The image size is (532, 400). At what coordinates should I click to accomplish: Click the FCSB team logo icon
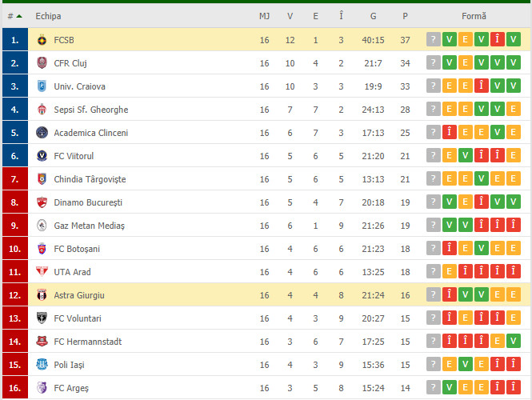(x=42, y=40)
